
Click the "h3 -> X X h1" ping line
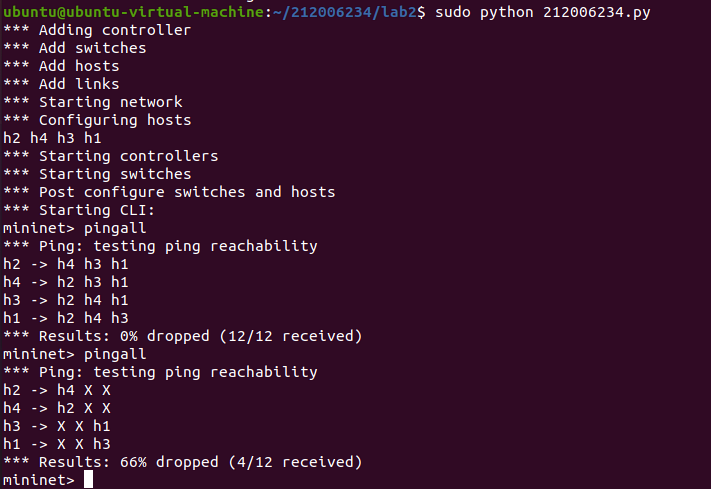pos(56,426)
